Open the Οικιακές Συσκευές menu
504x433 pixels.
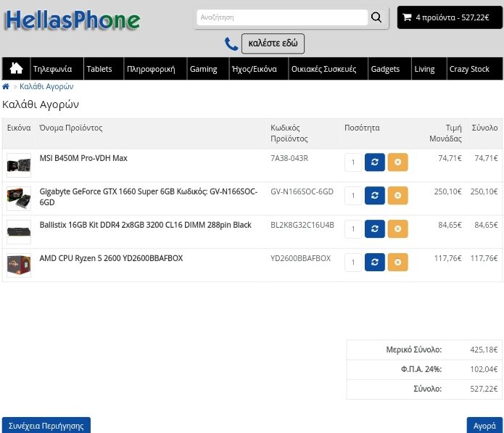pyautogui.click(x=328, y=69)
